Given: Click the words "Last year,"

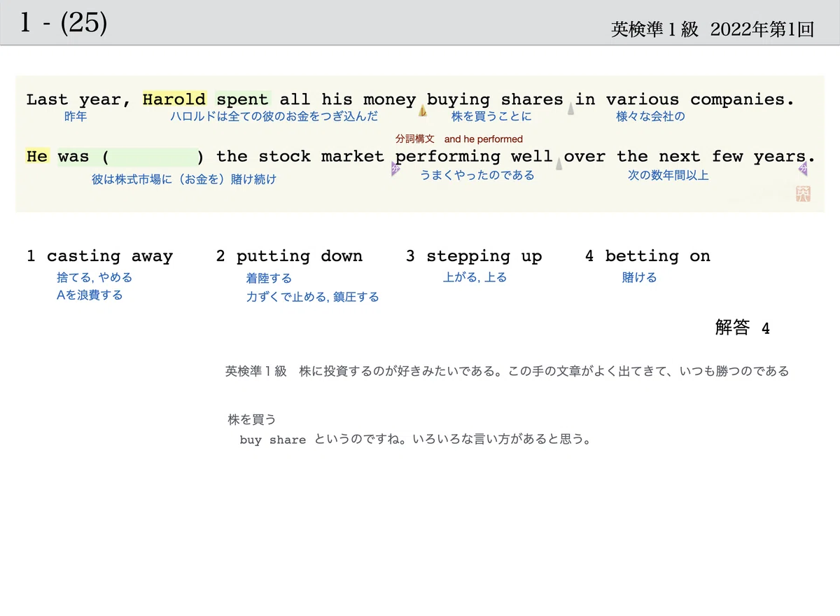Looking at the screenshot, I should 78,99.
